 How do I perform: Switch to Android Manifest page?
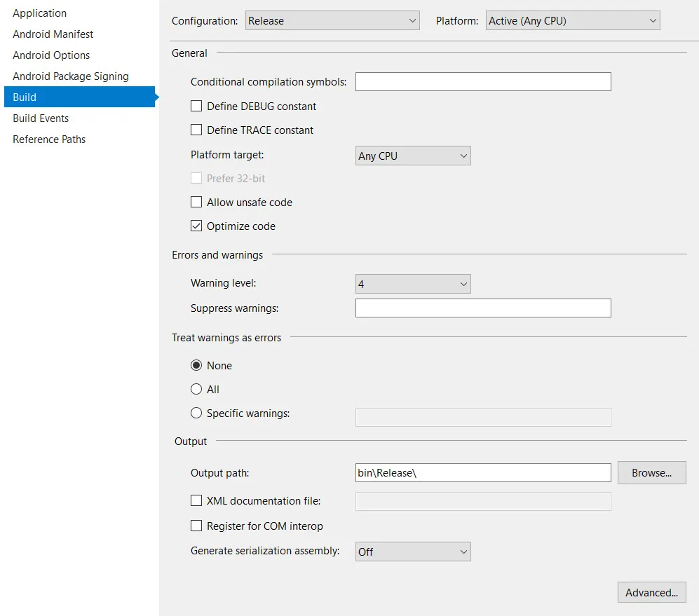tap(53, 34)
